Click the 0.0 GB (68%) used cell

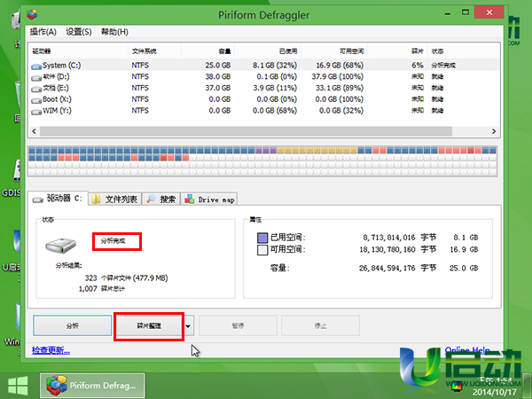(275, 111)
